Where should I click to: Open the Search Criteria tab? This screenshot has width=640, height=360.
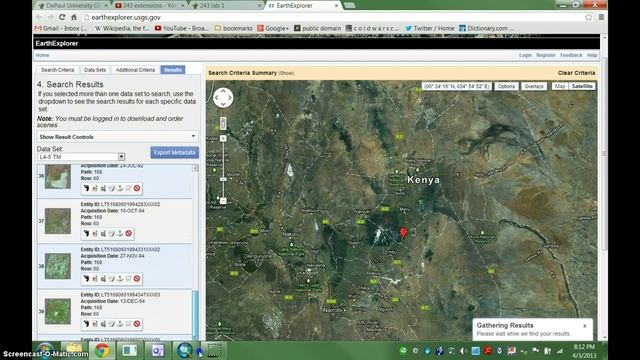(58, 70)
